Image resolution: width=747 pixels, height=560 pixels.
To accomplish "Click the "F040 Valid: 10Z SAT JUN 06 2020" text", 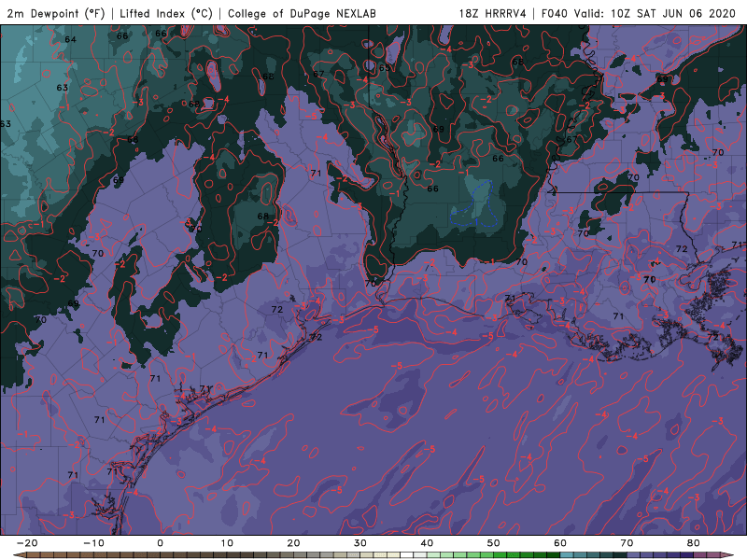I will tap(639, 14).
